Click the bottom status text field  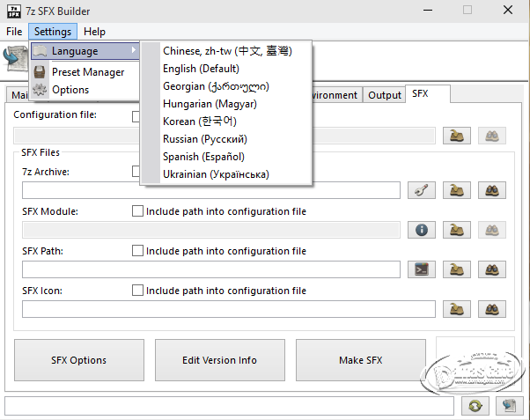click(x=229, y=406)
